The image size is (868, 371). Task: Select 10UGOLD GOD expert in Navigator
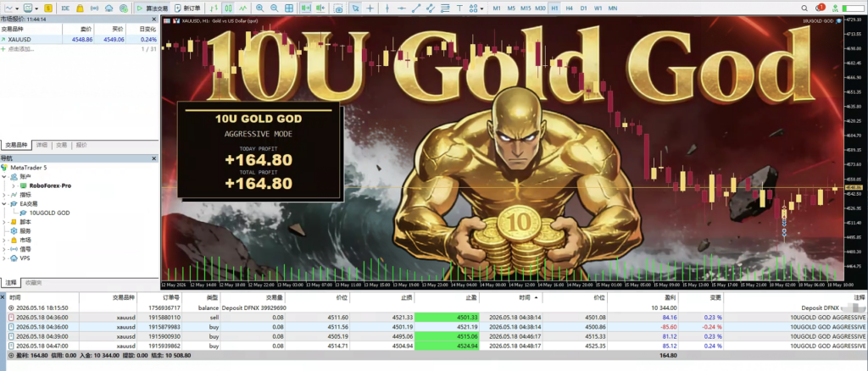click(x=49, y=213)
